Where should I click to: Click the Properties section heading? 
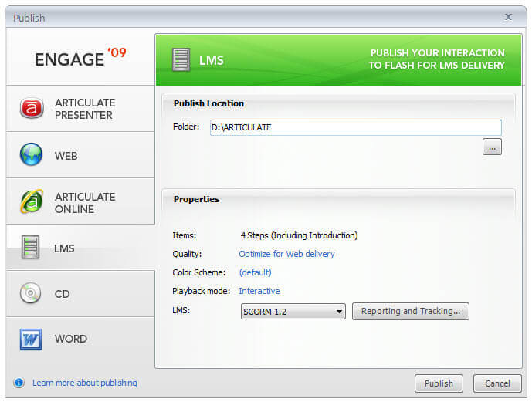coord(196,199)
